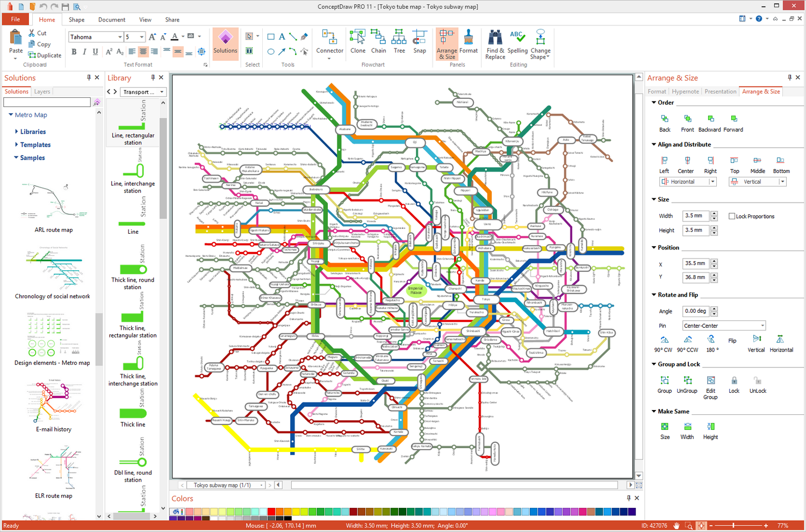Open the Solutions panel button
This screenshot has height=532, width=806.
[225, 44]
